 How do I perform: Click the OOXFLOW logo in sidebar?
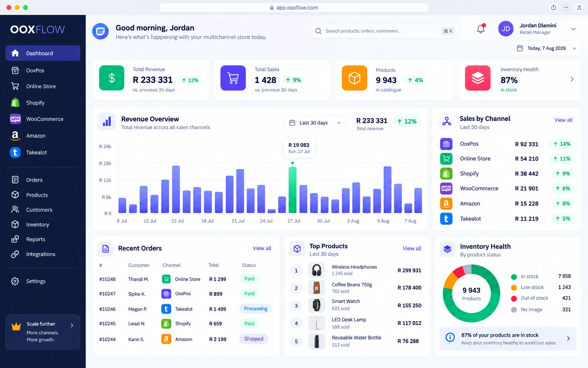coord(37,30)
